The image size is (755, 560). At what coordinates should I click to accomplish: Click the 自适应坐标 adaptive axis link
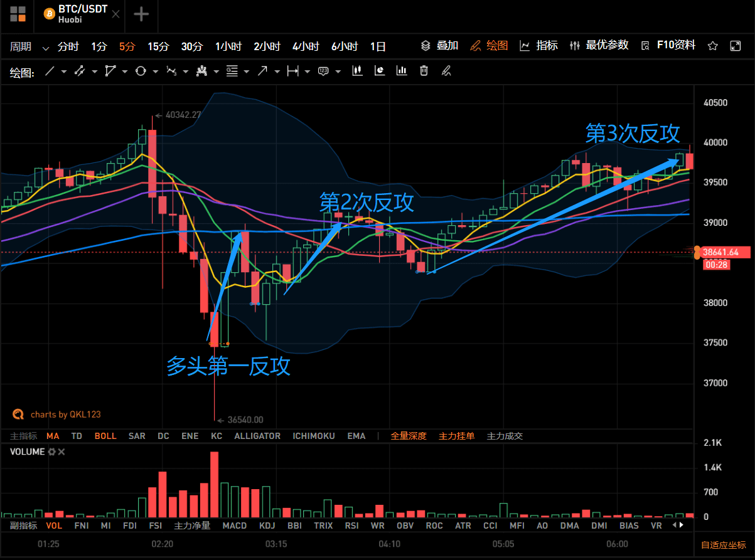[724, 545]
